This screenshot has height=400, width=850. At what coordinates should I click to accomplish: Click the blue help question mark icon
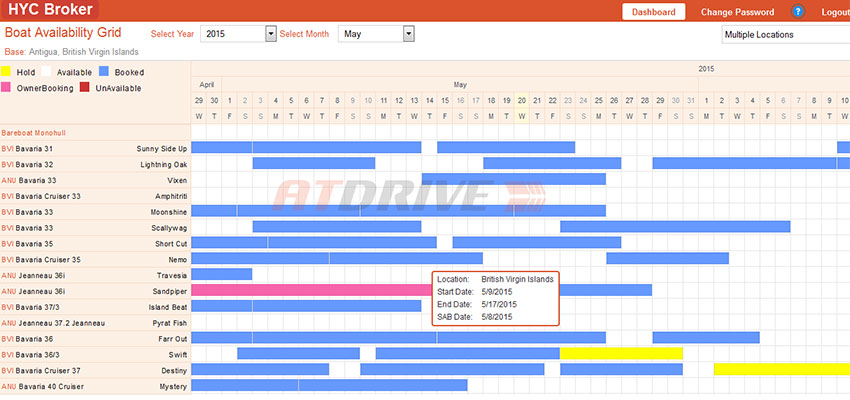[x=797, y=11]
